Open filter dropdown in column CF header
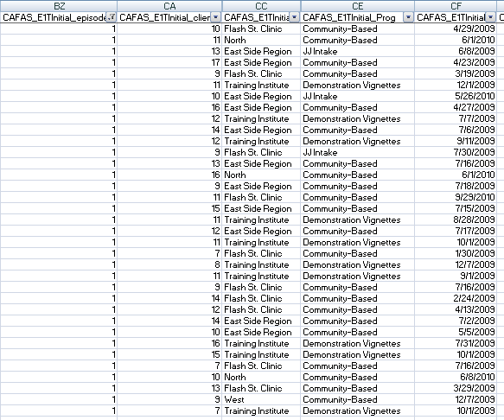 491,17
